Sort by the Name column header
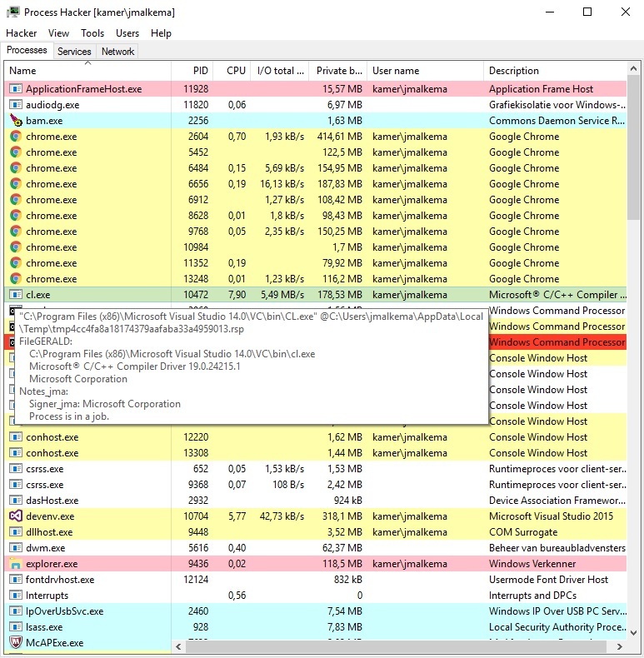The height and width of the screenshot is (658, 644). tap(87, 71)
